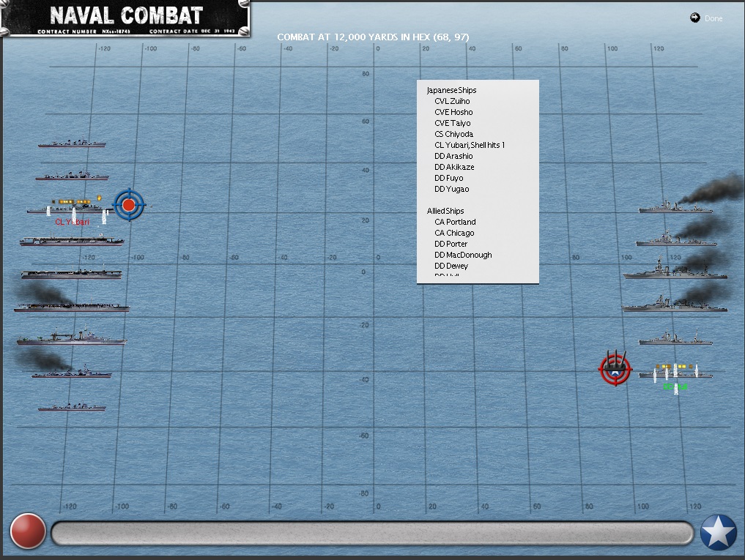
Task: Click the Done text link
Action: [714, 18]
